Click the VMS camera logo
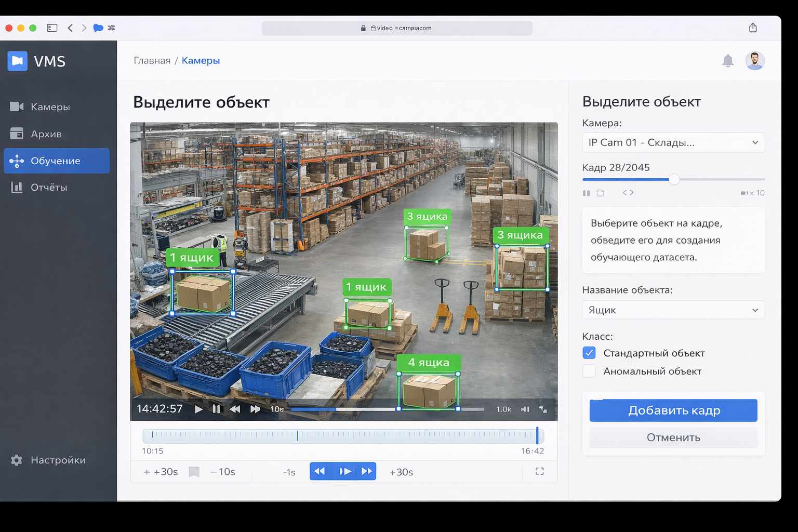The height and width of the screenshot is (532, 798). (18, 61)
